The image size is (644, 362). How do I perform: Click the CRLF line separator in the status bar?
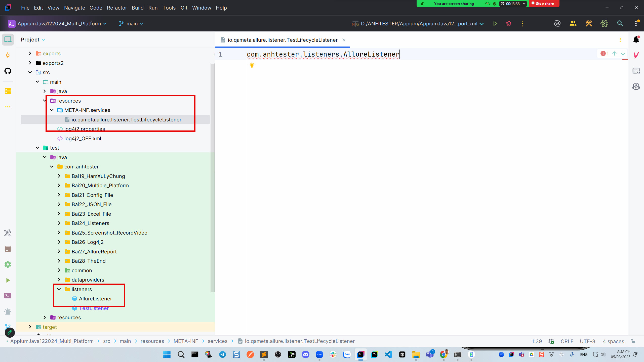tap(567, 341)
